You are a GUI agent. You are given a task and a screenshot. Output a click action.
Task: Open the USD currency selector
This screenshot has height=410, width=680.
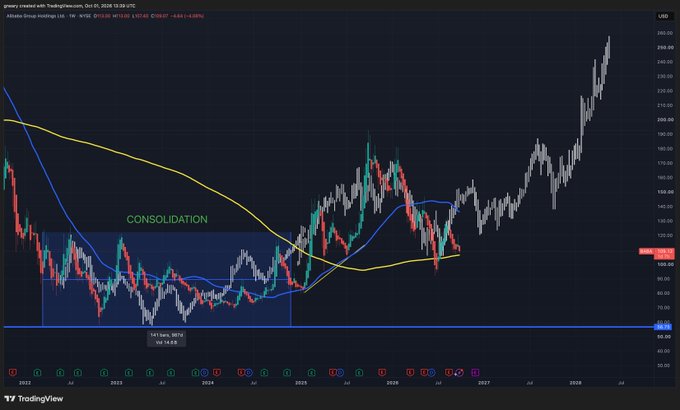pyautogui.click(x=663, y=16)
